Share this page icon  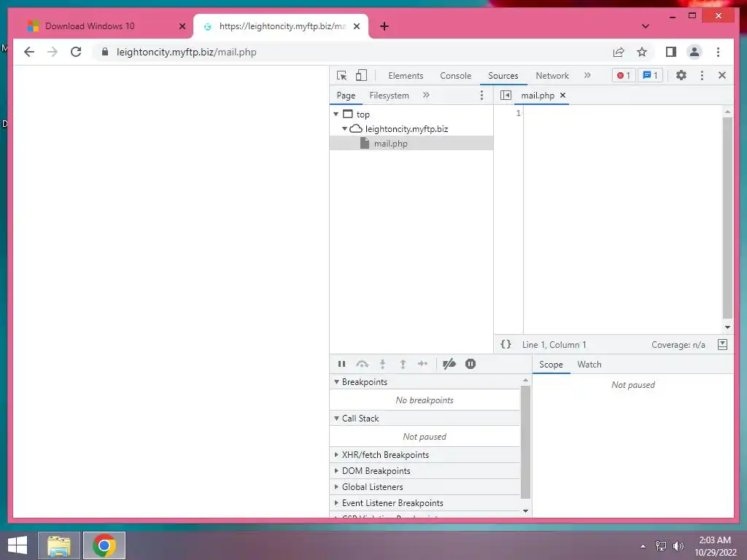click(619, 52)
